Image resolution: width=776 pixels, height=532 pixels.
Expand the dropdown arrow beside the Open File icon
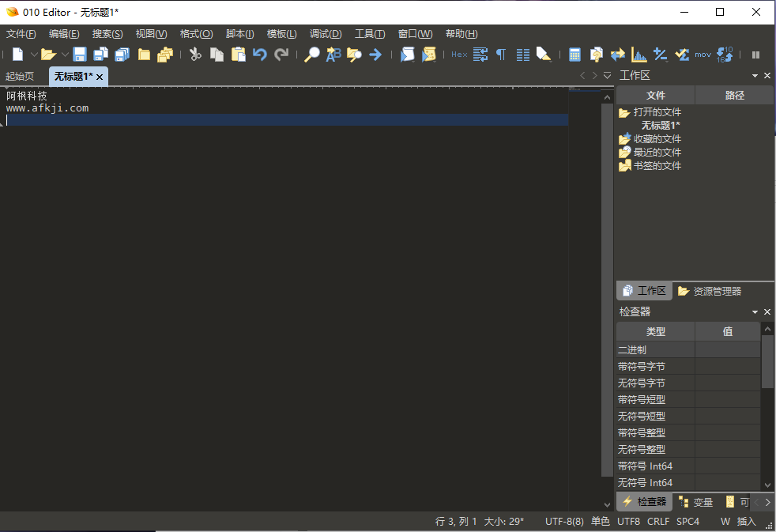(65, 55)
